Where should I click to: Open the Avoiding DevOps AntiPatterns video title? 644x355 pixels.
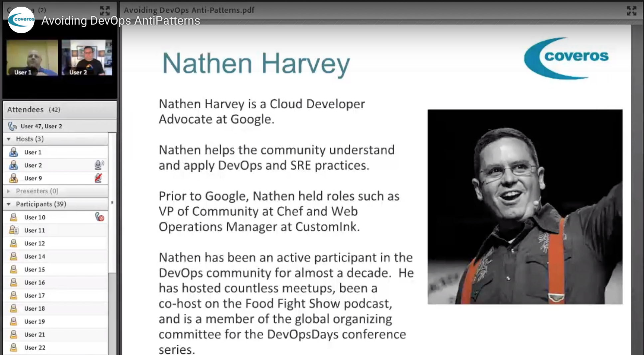point(120,21)
